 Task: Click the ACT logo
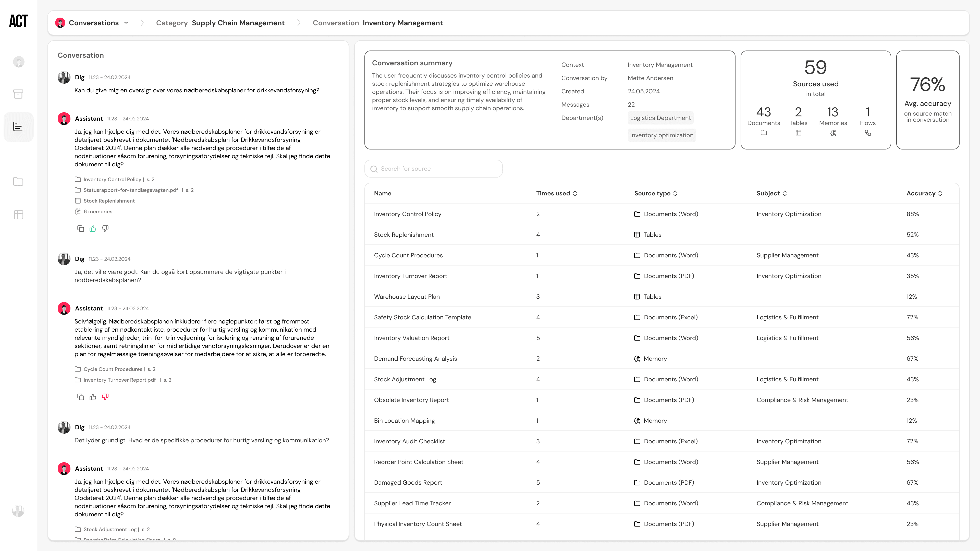point(18,21)
